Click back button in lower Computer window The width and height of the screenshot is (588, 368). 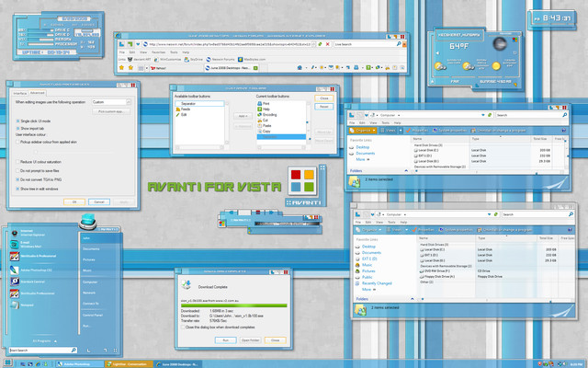(x=357, y=214)
